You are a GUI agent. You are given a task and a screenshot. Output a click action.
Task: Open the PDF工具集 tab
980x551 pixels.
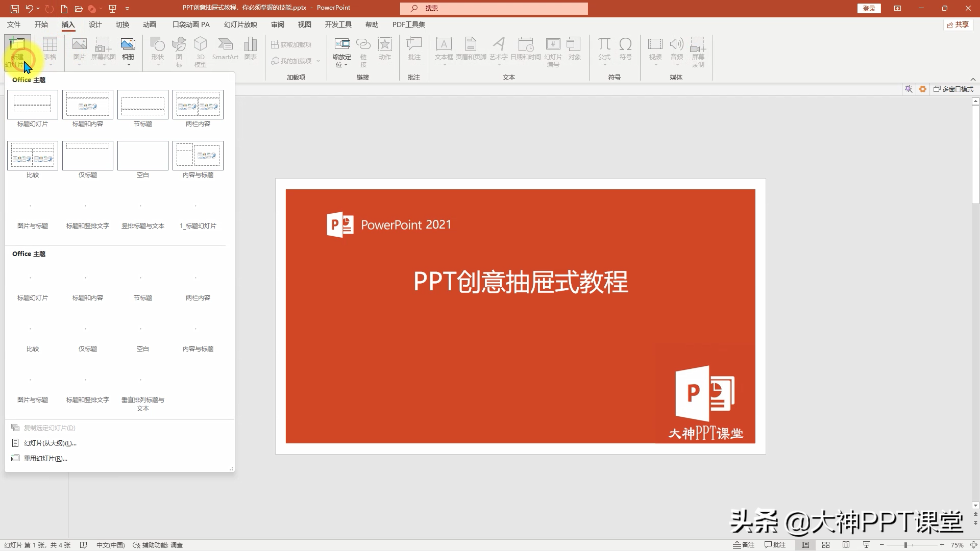(408, 24)
